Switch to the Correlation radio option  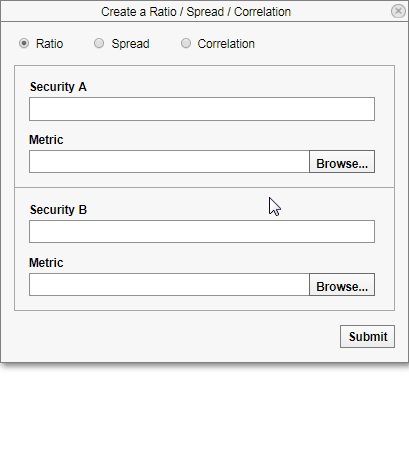(186, 43)
